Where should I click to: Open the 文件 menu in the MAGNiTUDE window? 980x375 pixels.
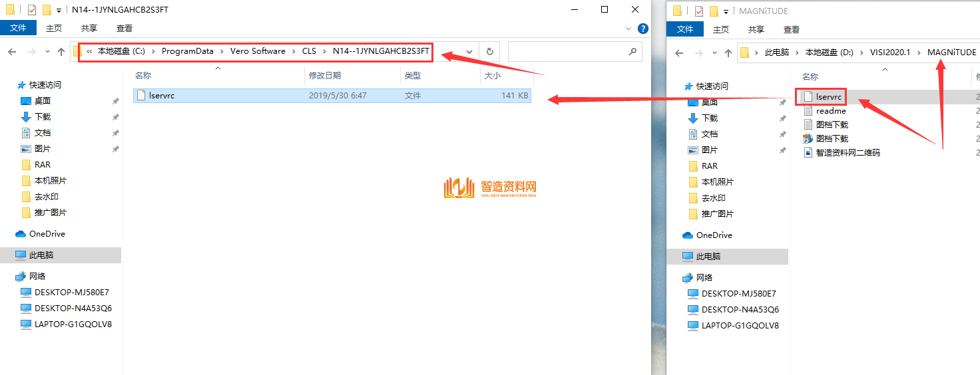[x=685, y=29]
